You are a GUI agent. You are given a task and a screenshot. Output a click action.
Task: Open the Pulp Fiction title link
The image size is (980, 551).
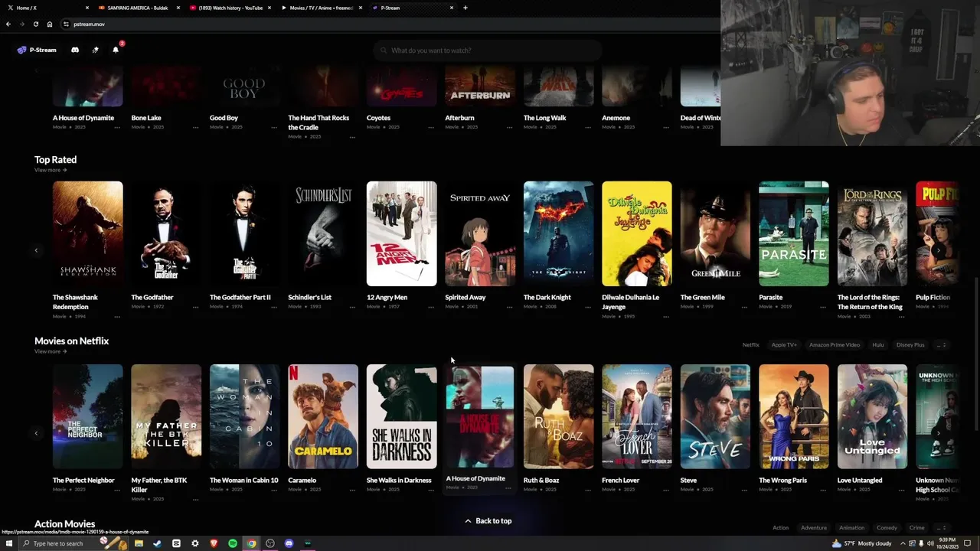(933, 297)
